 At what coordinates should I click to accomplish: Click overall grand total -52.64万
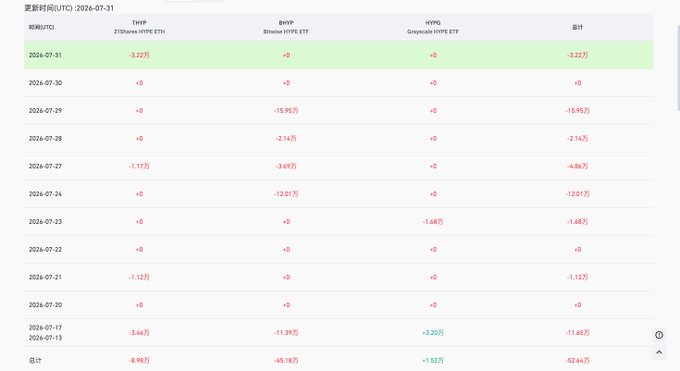(x=577, y=361)
